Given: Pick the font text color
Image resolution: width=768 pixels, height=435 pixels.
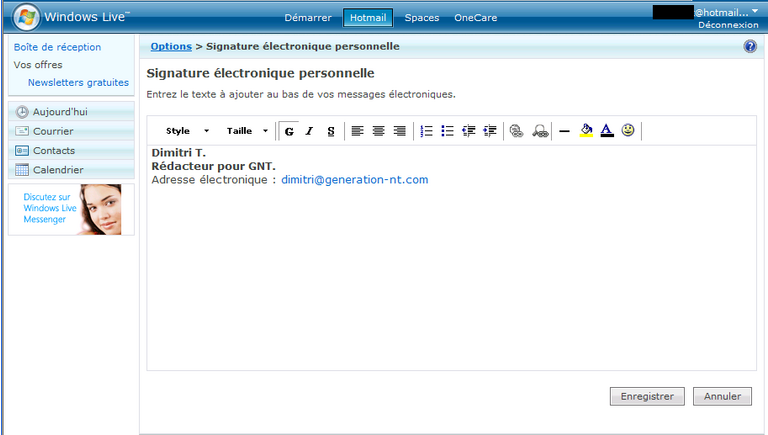Looking at the screenshot, I should (607, 131).
